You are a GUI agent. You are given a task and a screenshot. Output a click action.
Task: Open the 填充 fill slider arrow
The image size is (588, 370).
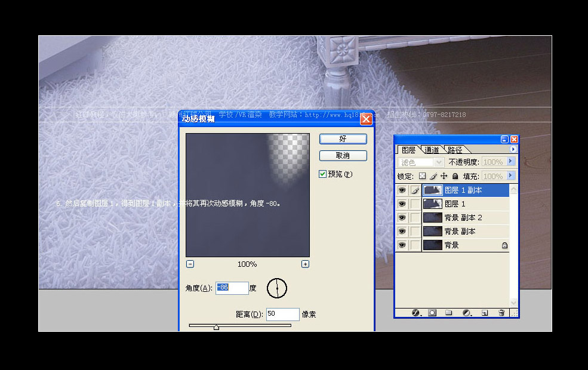coord(511,175)
